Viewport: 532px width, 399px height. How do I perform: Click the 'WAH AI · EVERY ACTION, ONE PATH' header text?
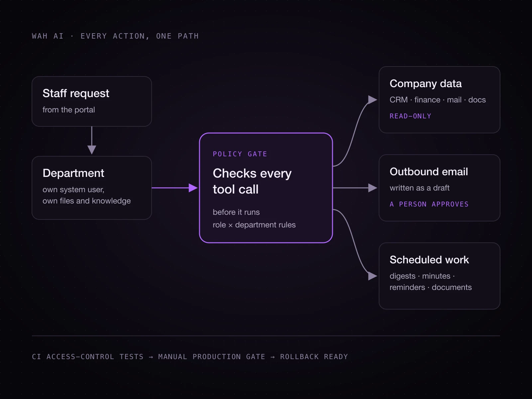(115, 36)
